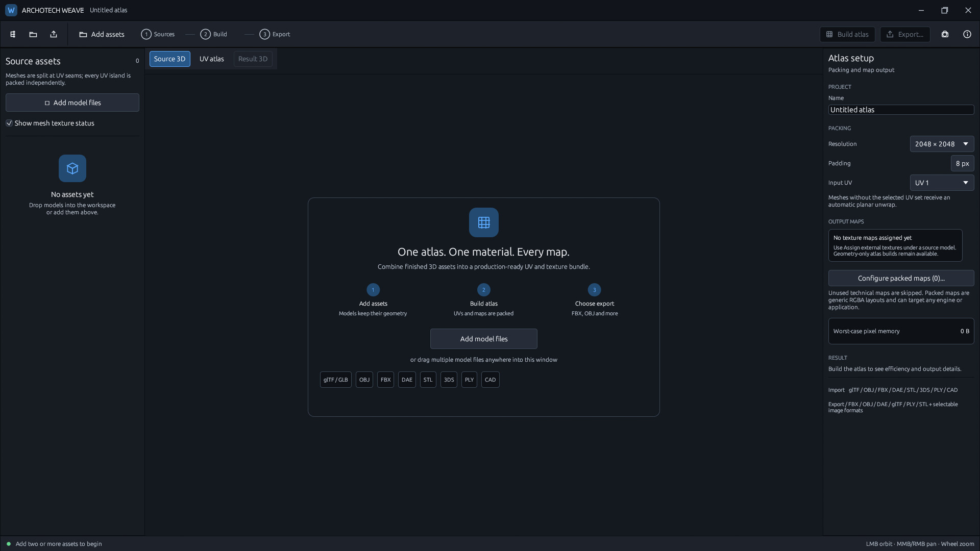
Task: Click the CAD format chip
Action: click(490, 380)
